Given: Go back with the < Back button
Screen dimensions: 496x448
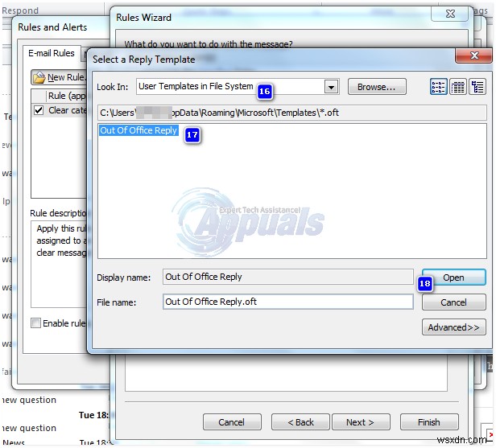Looking at the screenshot, I should tap(300, 422).
